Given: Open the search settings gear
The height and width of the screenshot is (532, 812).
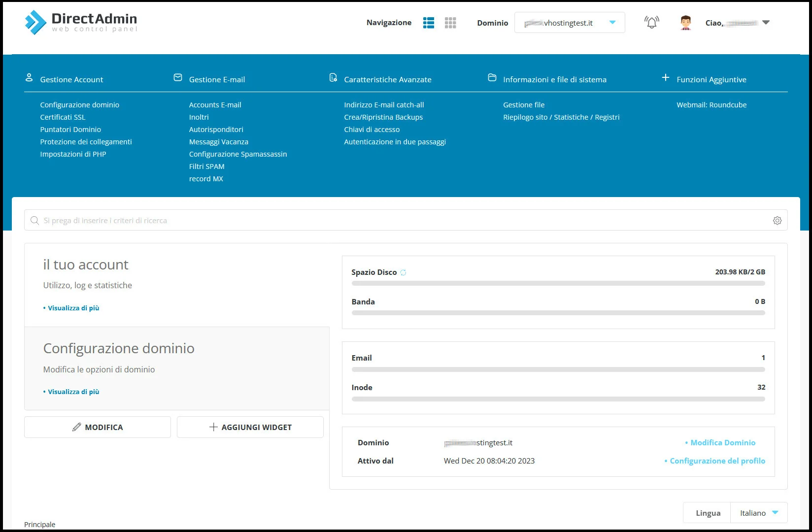Looking at the screenshot, I should pos(777,220).
